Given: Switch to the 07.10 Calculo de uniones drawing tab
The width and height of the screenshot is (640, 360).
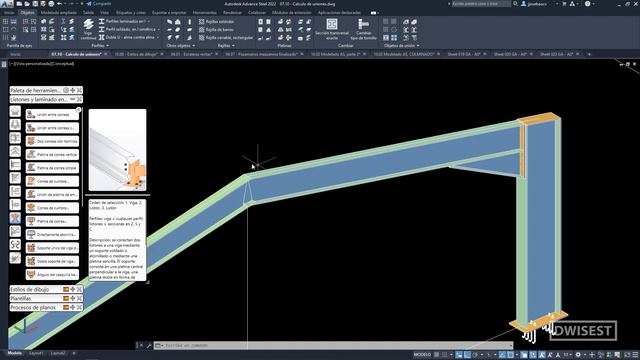Looking at the screenshot, I should point(78,54).
